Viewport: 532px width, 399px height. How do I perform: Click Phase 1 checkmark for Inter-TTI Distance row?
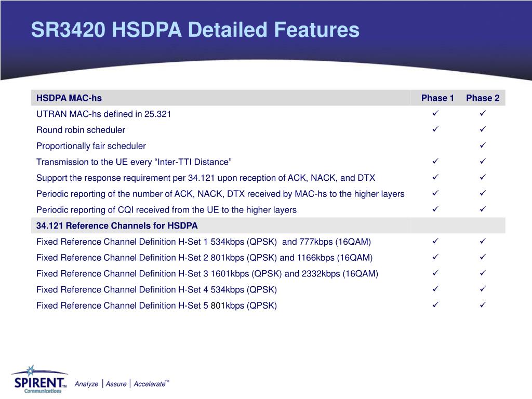[435, 161]
